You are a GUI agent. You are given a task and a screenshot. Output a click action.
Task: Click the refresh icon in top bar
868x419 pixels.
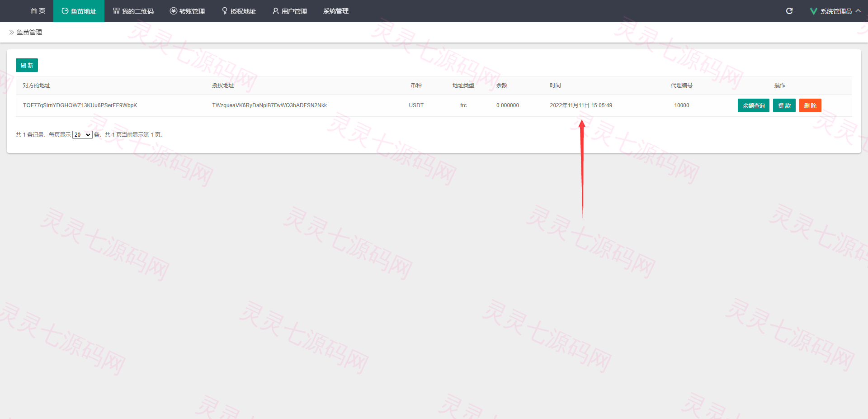click(789, 11)
